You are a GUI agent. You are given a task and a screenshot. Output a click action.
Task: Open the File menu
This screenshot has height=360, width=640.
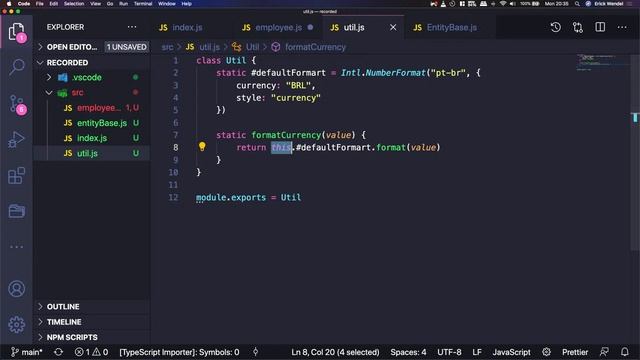point(40,4)
